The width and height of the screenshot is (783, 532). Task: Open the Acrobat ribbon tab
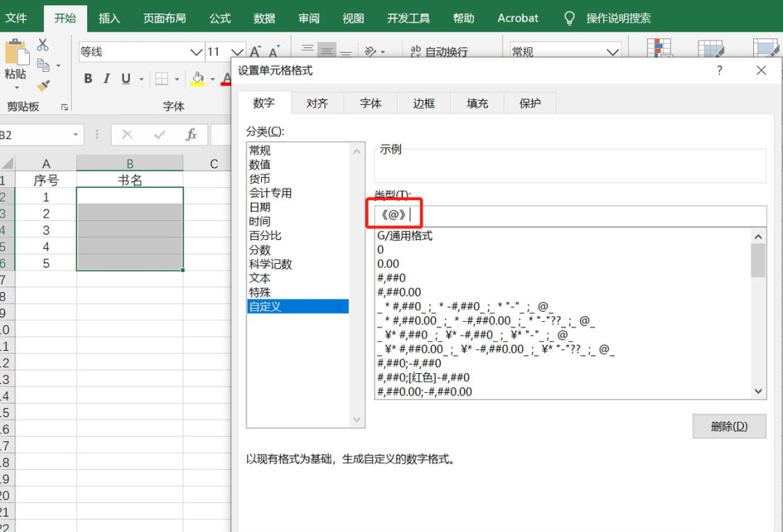point(518,18)
